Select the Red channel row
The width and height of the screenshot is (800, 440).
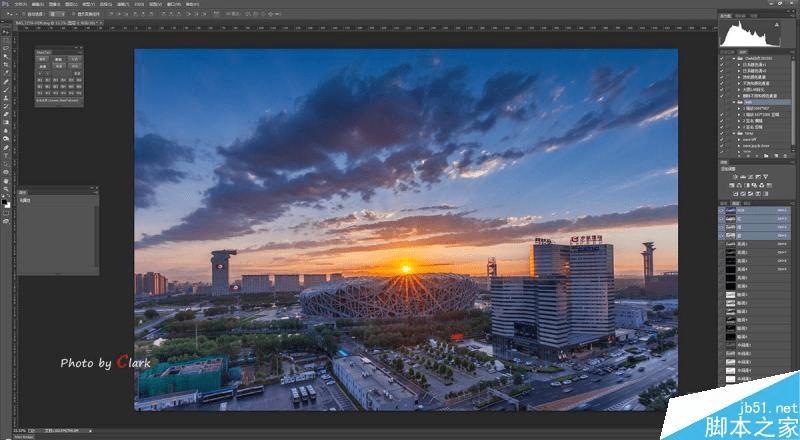click(755, 218)
